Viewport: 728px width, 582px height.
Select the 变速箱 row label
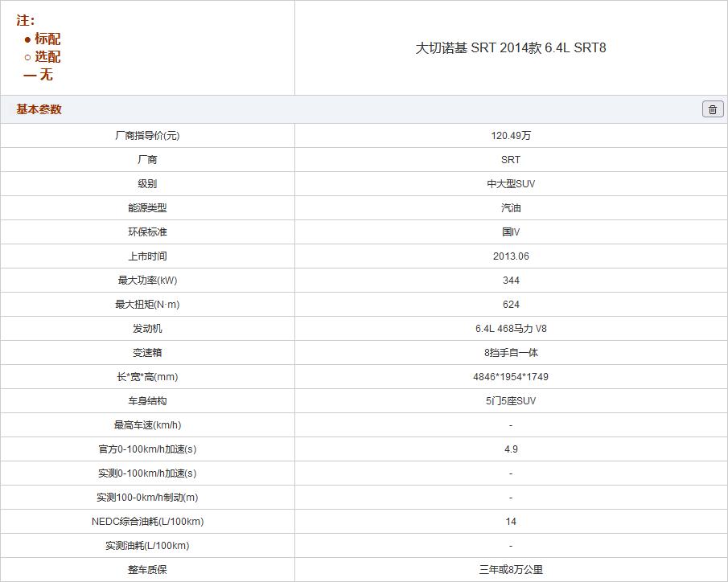click(x=147, y=353)
